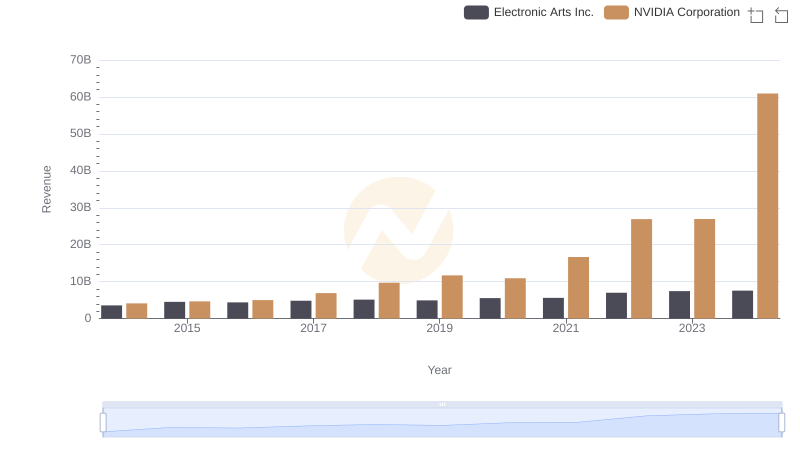800x461 pixels.
Task: Click the 2019 x-axis label
Action: (x=439, y=328)
